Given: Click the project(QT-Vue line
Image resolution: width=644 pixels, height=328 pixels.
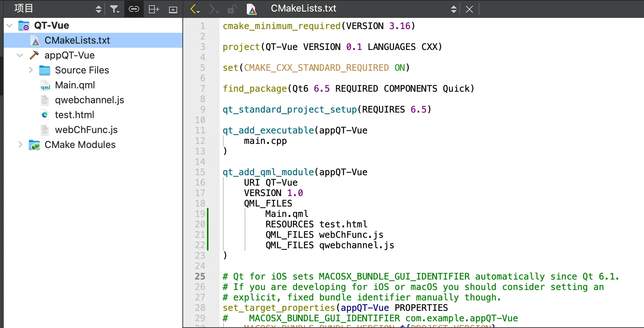Looking at the screenshot, I should click(x=332, y=47).
